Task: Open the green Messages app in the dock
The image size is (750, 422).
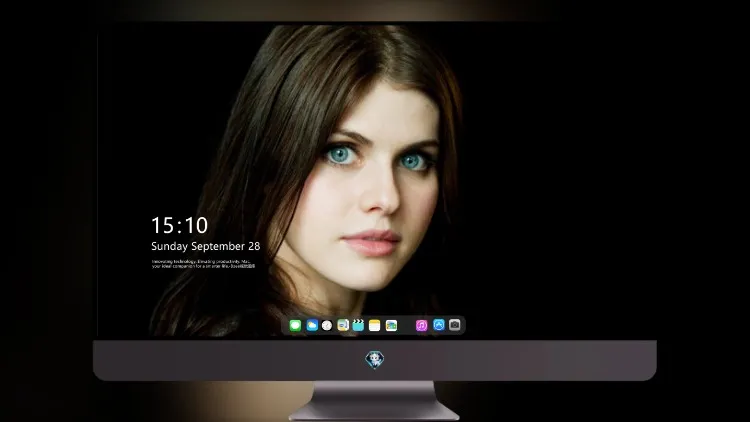Action: (295, 325)
